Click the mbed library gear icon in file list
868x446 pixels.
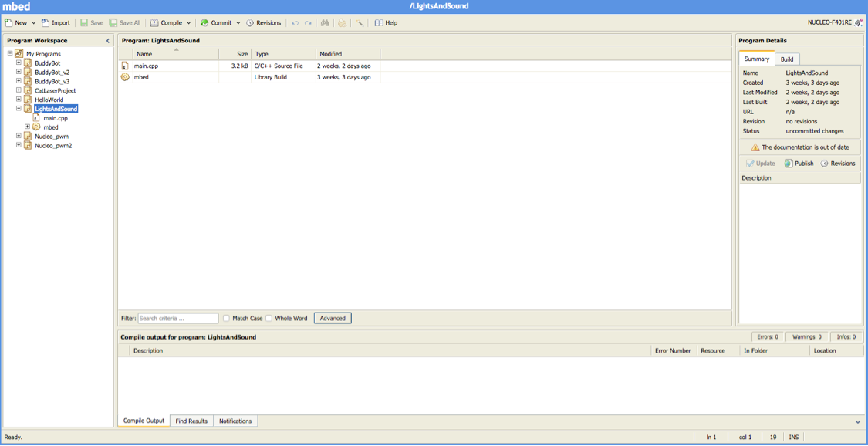pyautogui.click(x=125, y=77)
